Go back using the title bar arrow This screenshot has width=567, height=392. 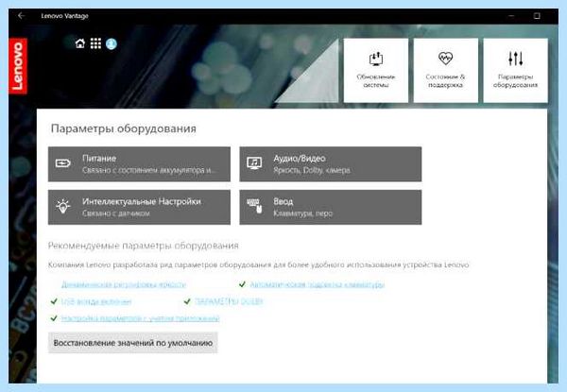(x=22, y=16)
